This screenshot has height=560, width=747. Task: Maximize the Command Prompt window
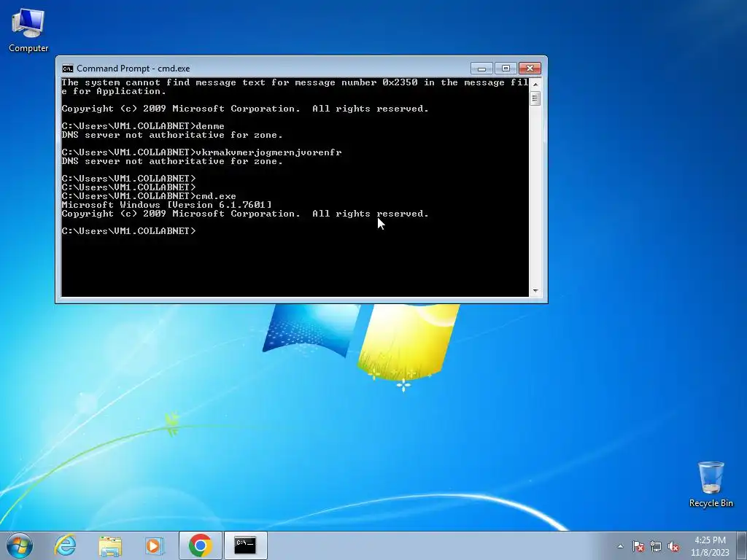(506, 69)
